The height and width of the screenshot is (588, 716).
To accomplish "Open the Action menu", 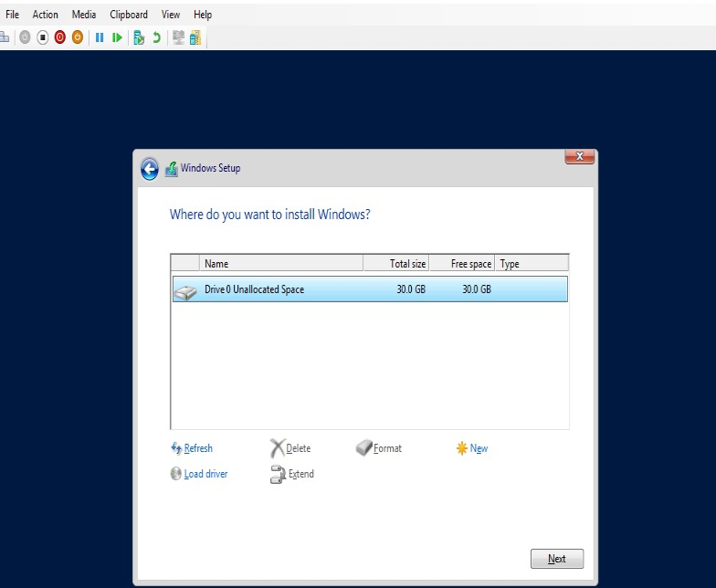I will coord(46,15).
